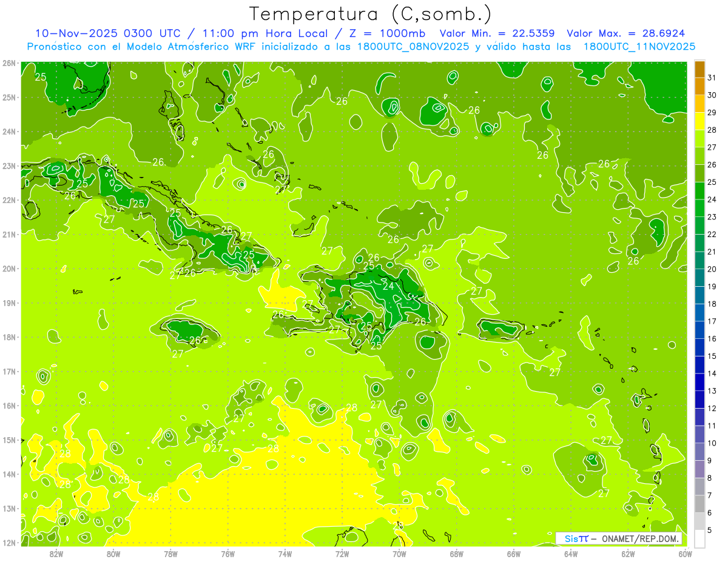Image resolution: width=728 pixels, height=562 pixels.
Task: Click the '74W' longitude axis label
Action: pos(285,554)
